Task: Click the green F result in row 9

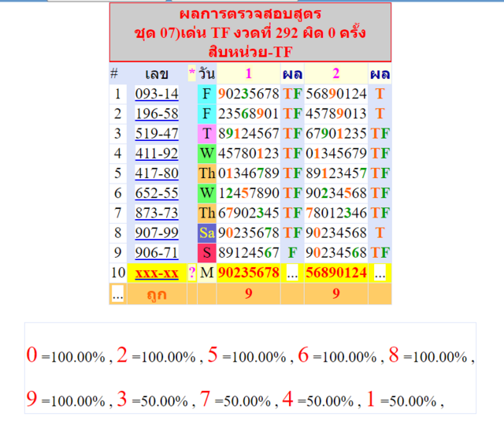Action: coord(292,252)
